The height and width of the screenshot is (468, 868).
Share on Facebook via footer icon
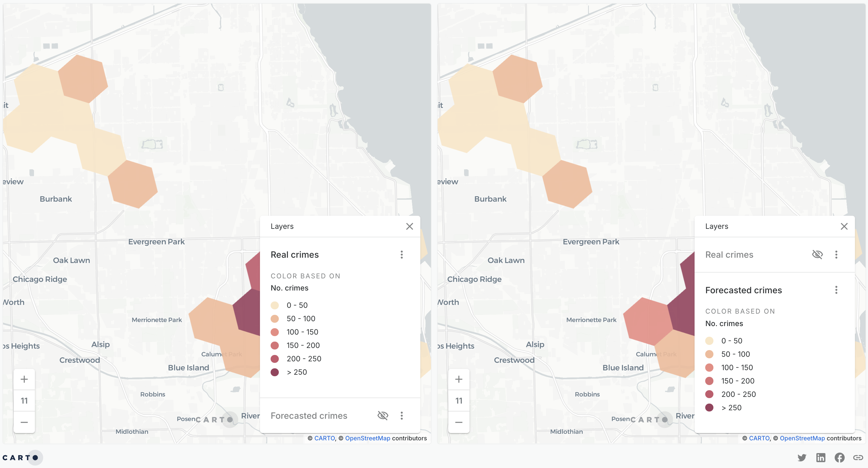839,458
